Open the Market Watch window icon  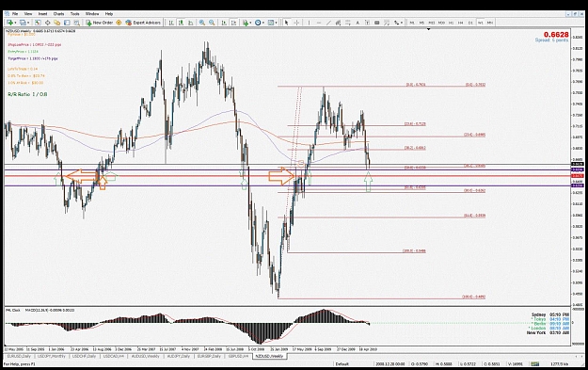pyautogui.click(x=38, y=23)
